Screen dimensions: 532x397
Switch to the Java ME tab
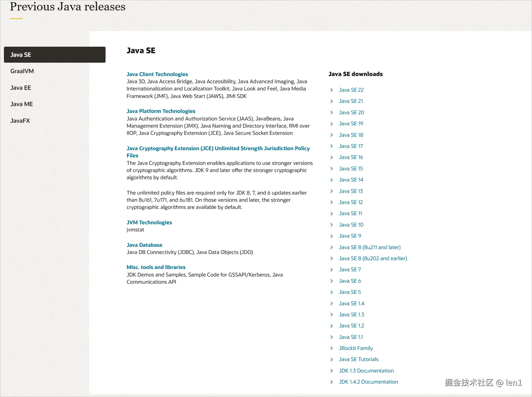tap(22, 104)
